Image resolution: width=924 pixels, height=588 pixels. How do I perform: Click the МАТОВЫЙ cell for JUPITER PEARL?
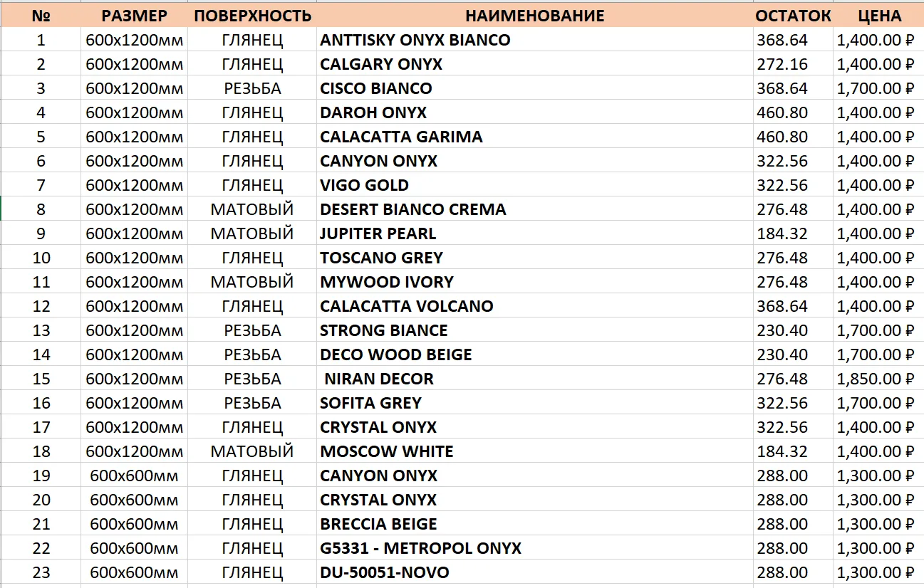[252, 233]
